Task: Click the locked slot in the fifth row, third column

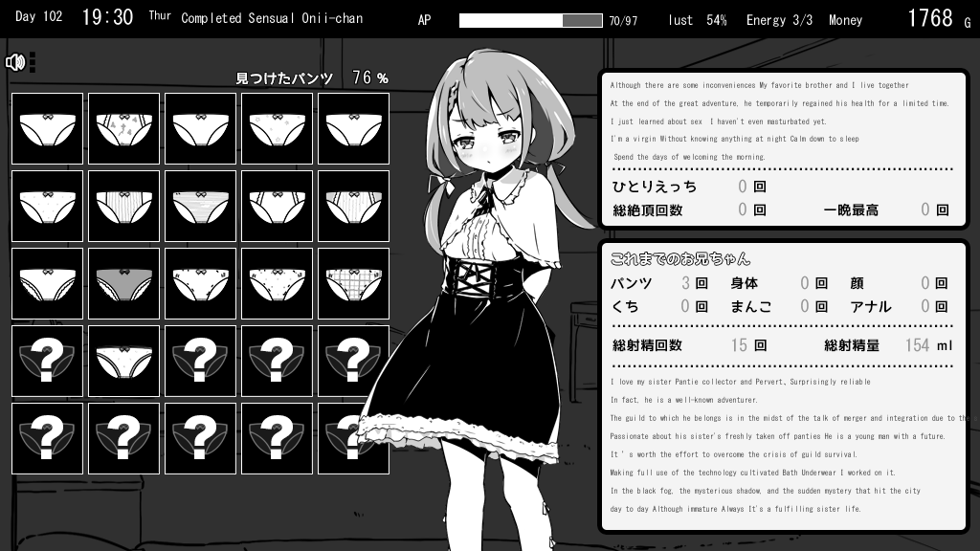Action: (201, 438)
